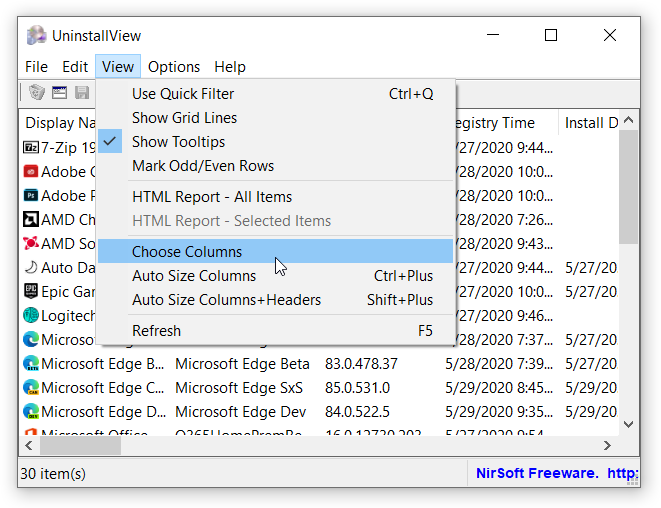The width and height of the screenshot is (661, 508).
Task: Click the Save floppy disk toolbar icon
Action: pyautogui.click(x=82, y=92)
